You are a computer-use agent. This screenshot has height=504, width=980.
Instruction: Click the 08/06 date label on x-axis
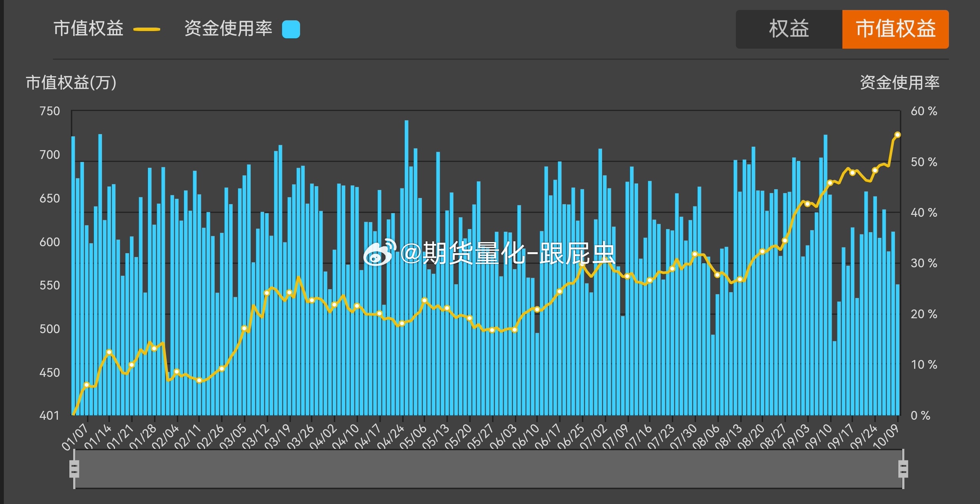click(x=706, y=437)
